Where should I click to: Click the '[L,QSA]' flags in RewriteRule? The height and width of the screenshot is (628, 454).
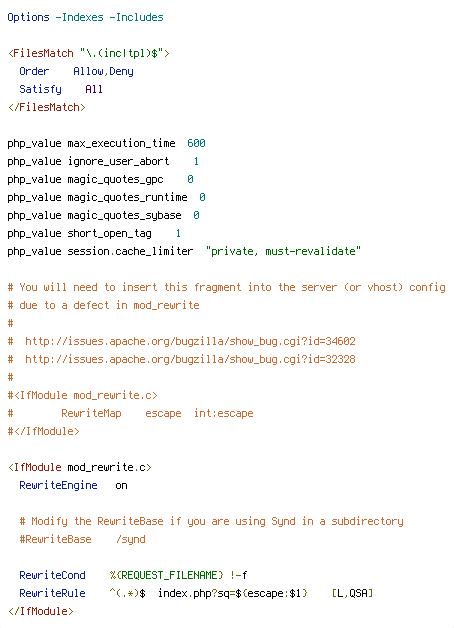click(352, 593)
